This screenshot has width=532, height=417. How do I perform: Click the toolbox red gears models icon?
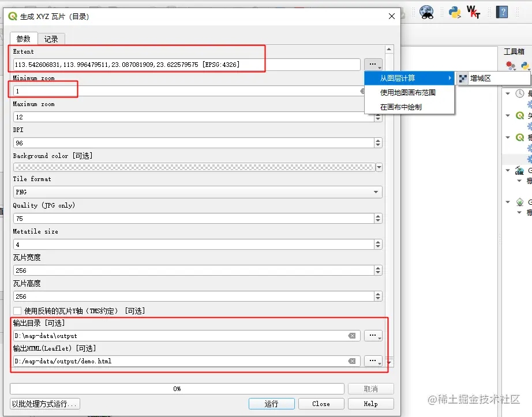point(510,65)
